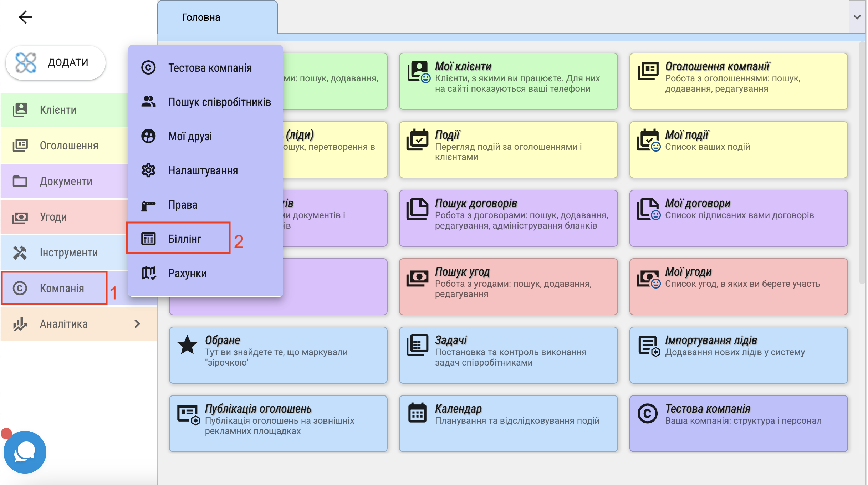Open Мої друзі menu entry
Viewport: 868px width, 485px height.
click(190, 136)
